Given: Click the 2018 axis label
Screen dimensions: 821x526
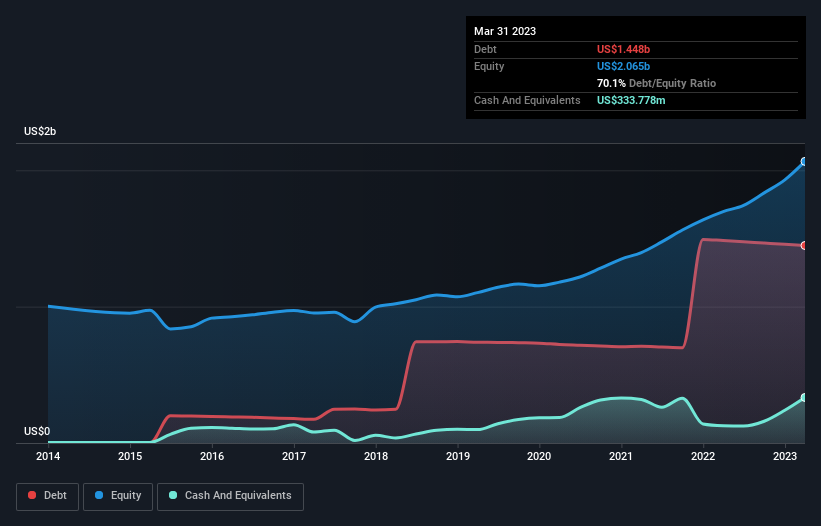Looking at the screenshot, I should tap(376, 456).
